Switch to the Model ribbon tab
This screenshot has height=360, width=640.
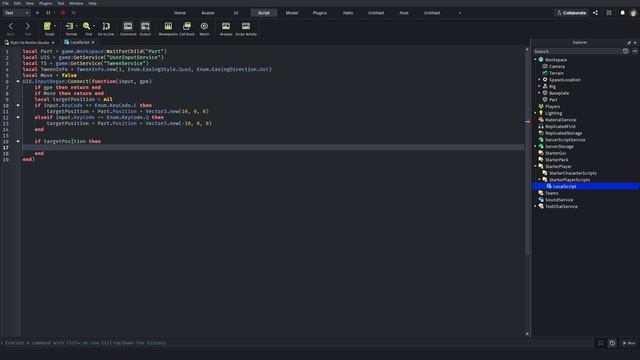click(292, 13)
